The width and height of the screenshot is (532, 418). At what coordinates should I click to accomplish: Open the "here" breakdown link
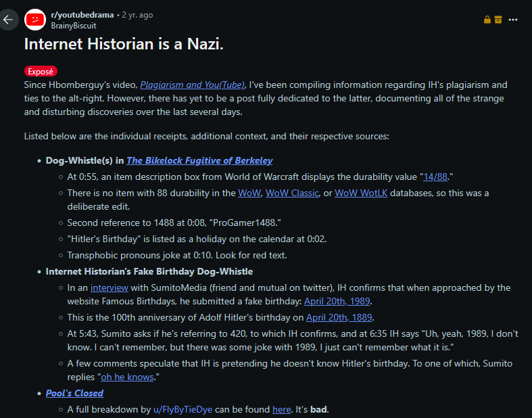pyautogui.click(x=282, y=409)
